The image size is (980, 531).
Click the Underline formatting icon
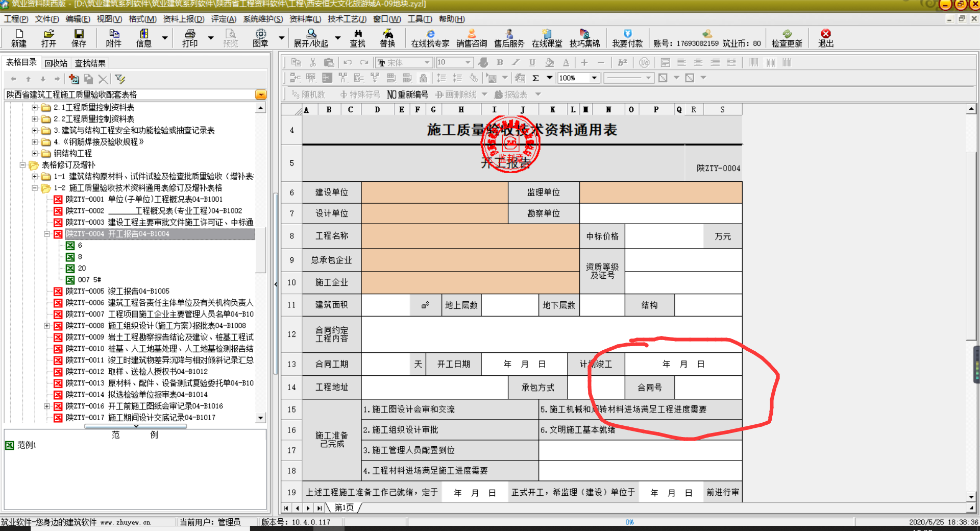coord(532,62)
